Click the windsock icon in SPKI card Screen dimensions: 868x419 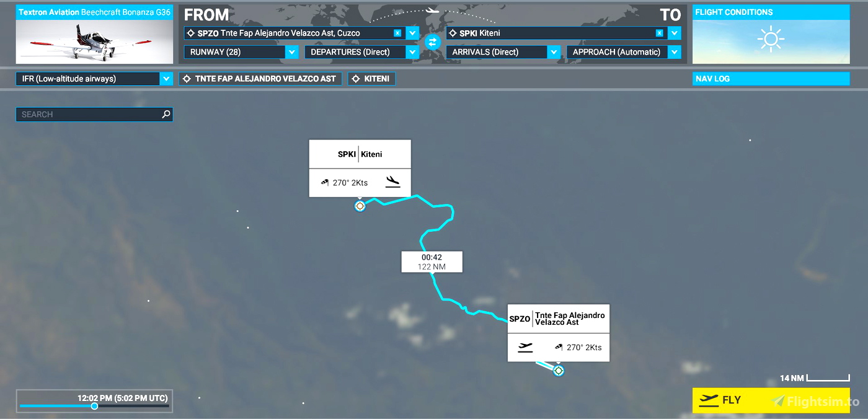coord(325,183)
